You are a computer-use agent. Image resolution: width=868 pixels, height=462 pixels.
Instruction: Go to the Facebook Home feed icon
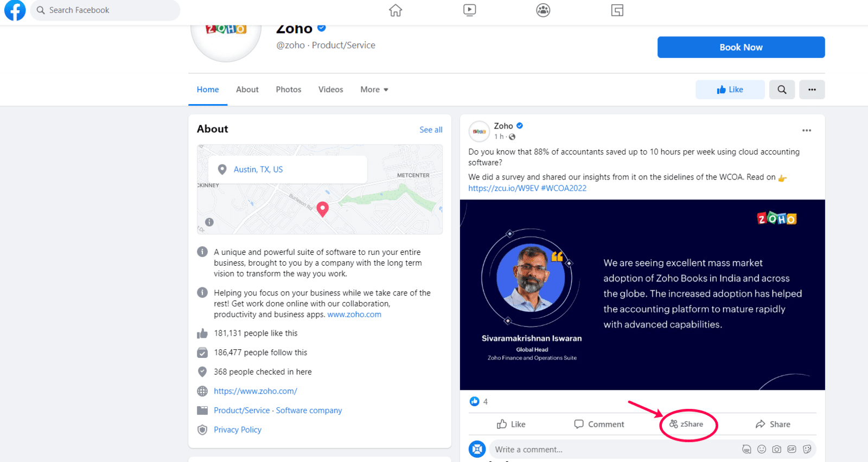pyautogui.click(x=395, y=10)
